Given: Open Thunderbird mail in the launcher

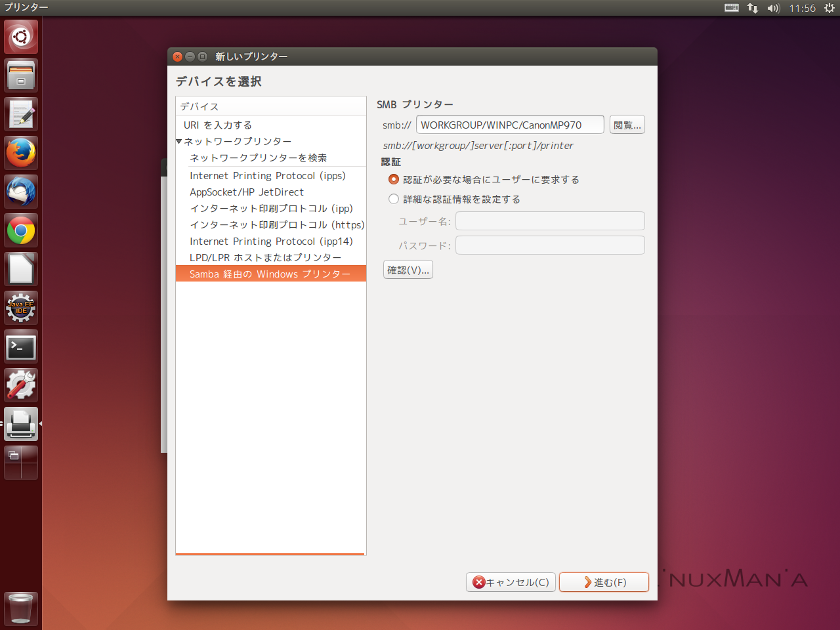Looking at the screenshot, I should 21,192.
